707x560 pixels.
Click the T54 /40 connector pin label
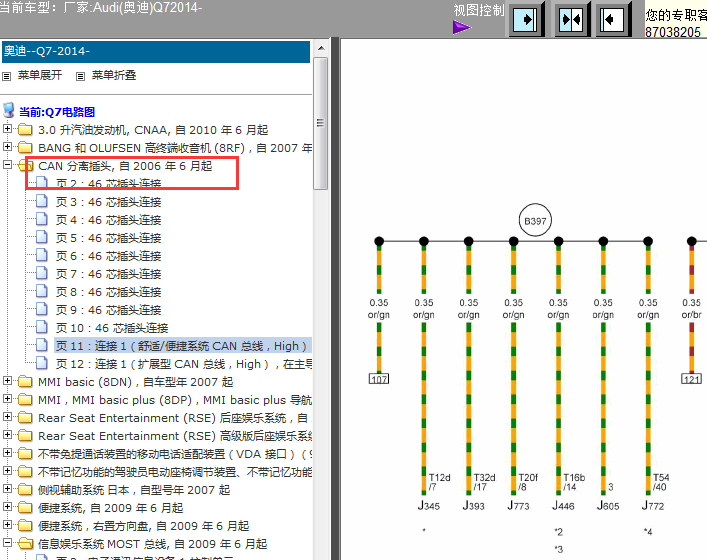tap(661, 482)
